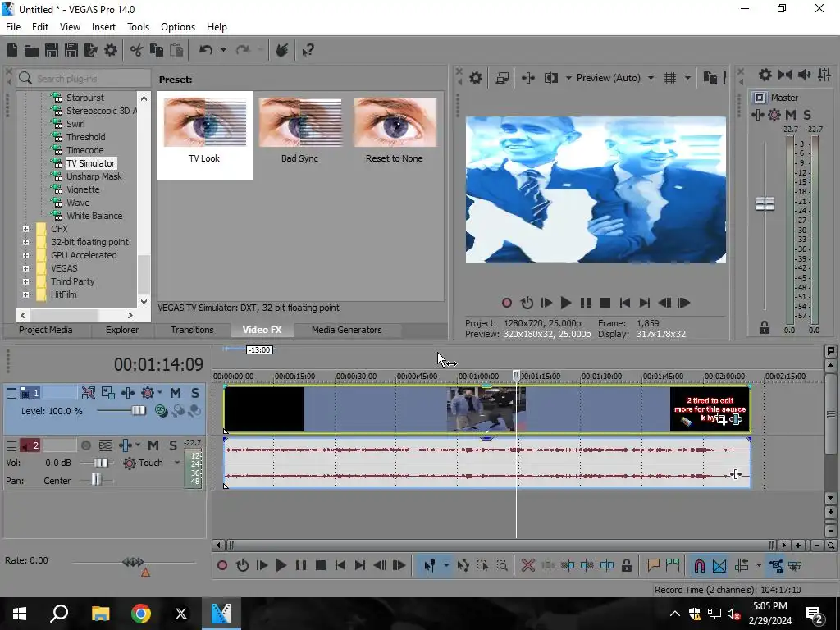The width and height of the screenshot is (840, 630).
Task: Open the File menu
Action: (x=13, y=27)
